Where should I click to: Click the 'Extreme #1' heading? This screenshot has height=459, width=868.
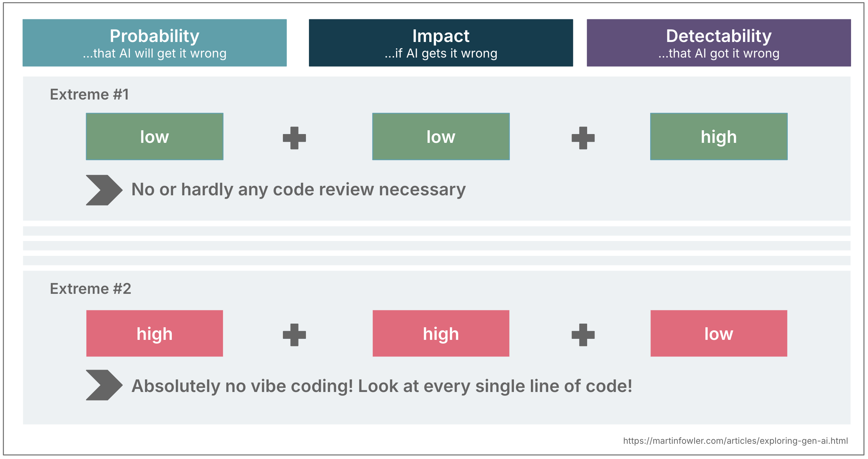point(89,94)
